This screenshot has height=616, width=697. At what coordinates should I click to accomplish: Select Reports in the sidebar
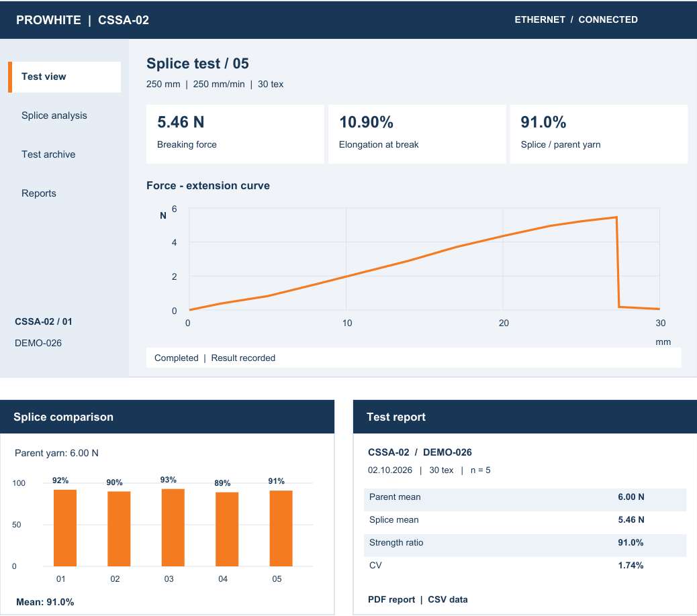tap(39, 193)
